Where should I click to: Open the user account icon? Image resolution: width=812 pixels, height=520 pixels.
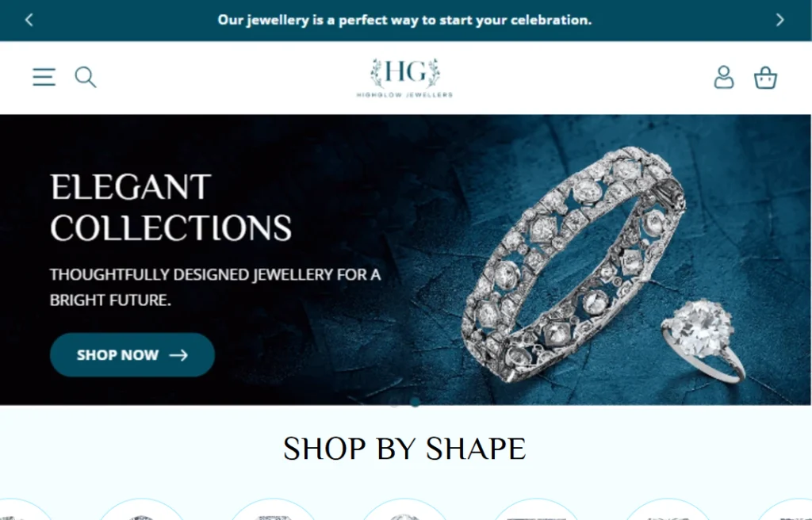coord(723,77)
